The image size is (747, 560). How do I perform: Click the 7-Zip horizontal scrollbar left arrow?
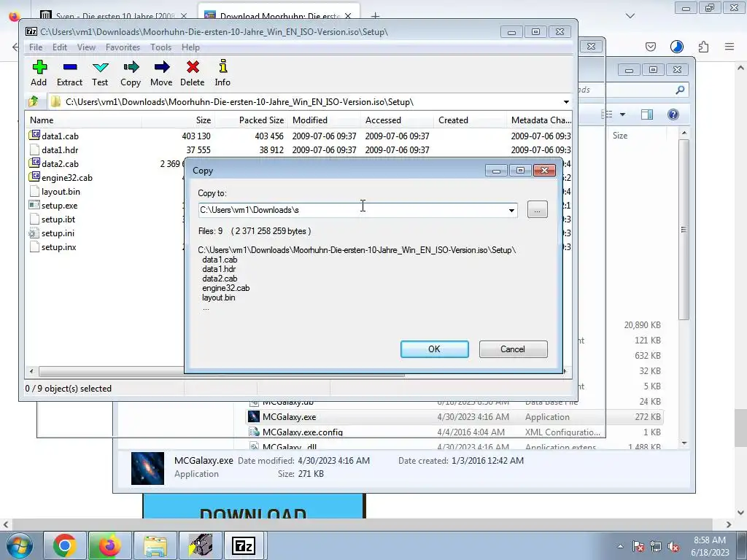(31, 371)
